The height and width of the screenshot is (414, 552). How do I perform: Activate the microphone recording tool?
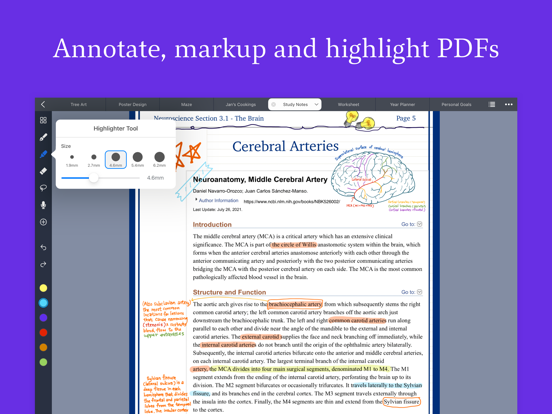[x=43, y=205]
